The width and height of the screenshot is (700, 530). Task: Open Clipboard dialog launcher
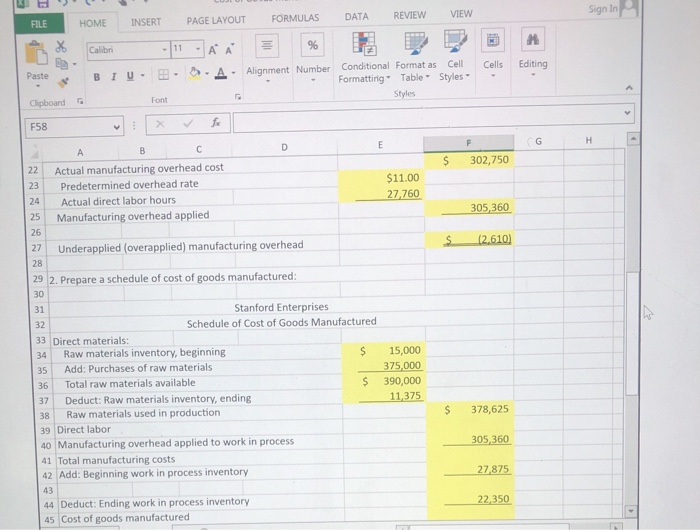point(80,101)
